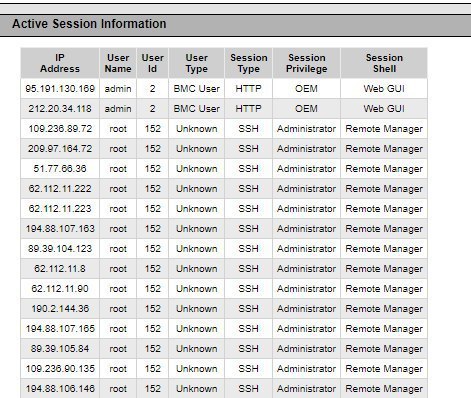The image size is (471, 398).
Task: Click BMC User type in 95.191.130.169 row
Action: coord(197,89)
